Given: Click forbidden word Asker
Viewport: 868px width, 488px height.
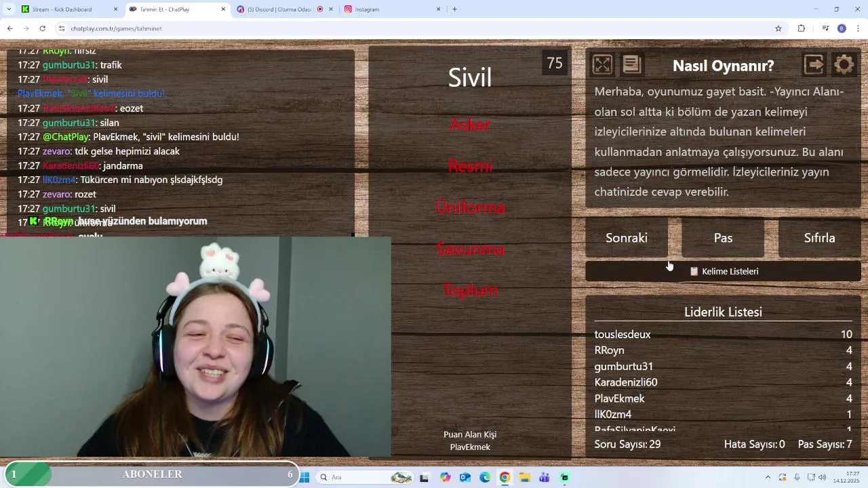Looking at the screenshot, I should coord(470,125).
